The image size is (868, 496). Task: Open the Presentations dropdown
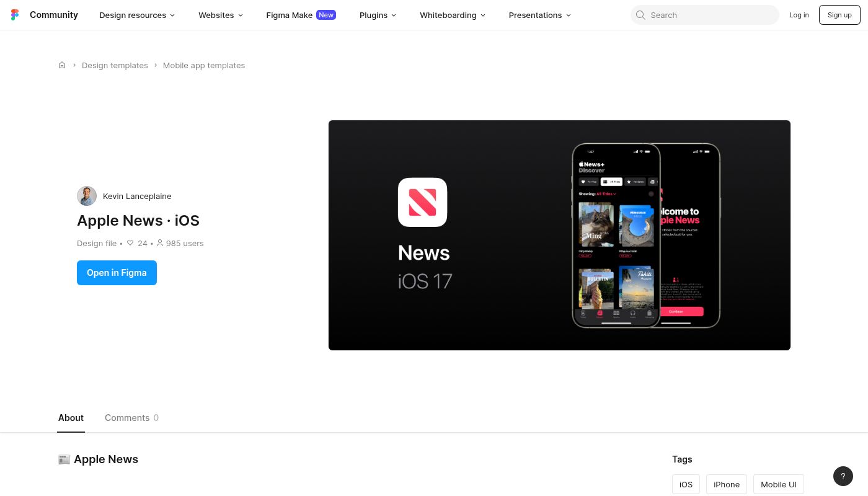(539, 15)
